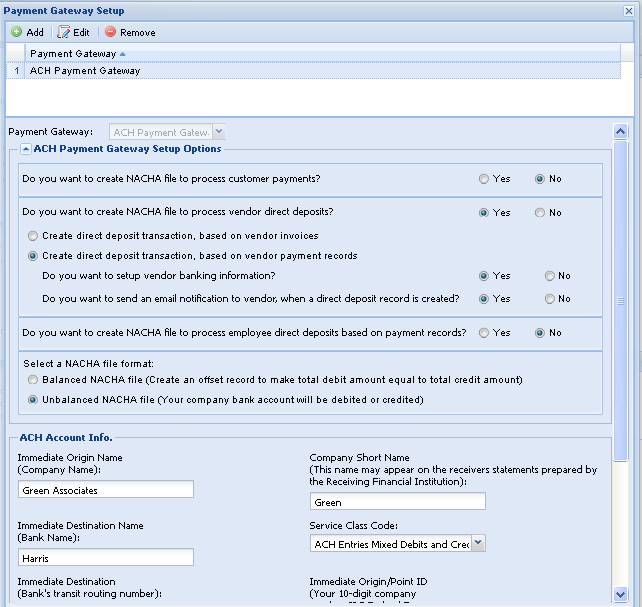Open the Payment Gateway dropdown
Viewport: 642px width, 607px height.
pos(219,132)
